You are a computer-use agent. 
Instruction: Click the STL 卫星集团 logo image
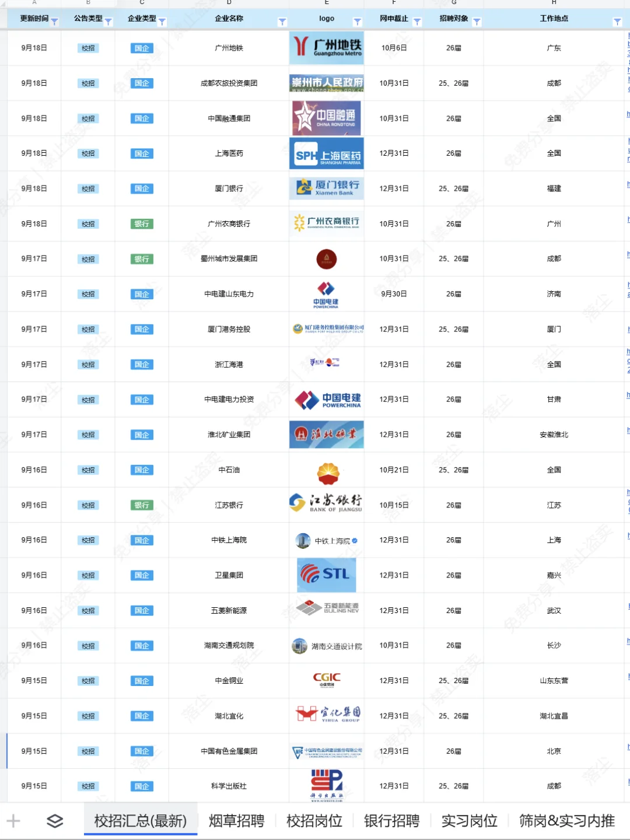(x=327, y=575)
